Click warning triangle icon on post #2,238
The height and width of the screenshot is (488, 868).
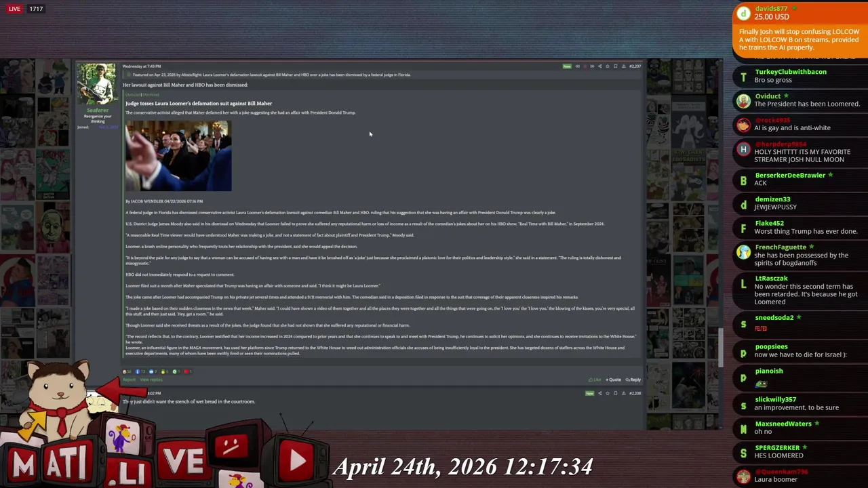(x=623, y=393)
